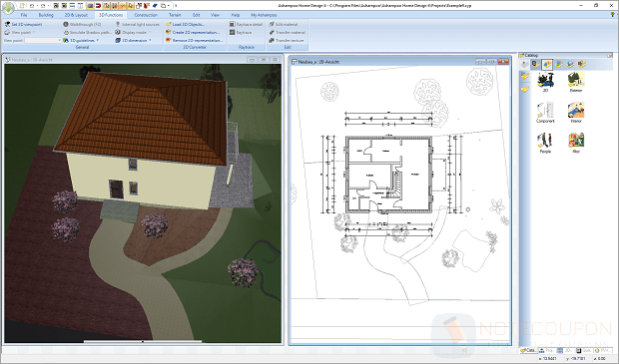Click the Walkthrough (F2) icon

(x=66, y=25)
